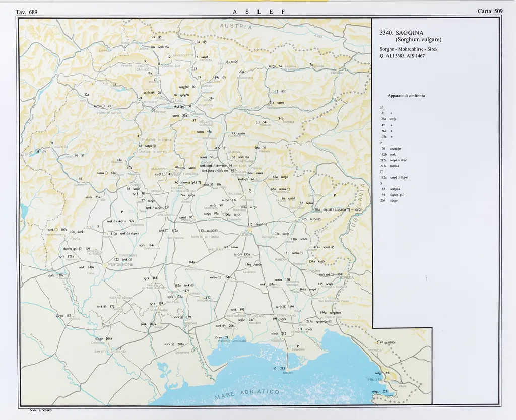Click legend entry 70 ardeòn
516x420 pixels.
tap(391, 149)
